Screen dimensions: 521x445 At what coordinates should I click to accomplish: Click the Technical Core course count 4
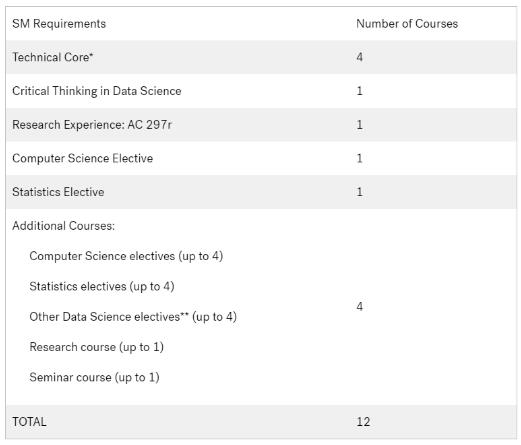coord(359,57)
